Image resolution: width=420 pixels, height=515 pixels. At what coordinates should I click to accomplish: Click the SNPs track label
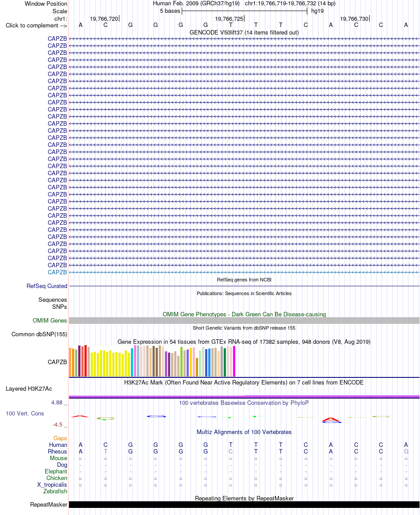click(x=59, y=307)
